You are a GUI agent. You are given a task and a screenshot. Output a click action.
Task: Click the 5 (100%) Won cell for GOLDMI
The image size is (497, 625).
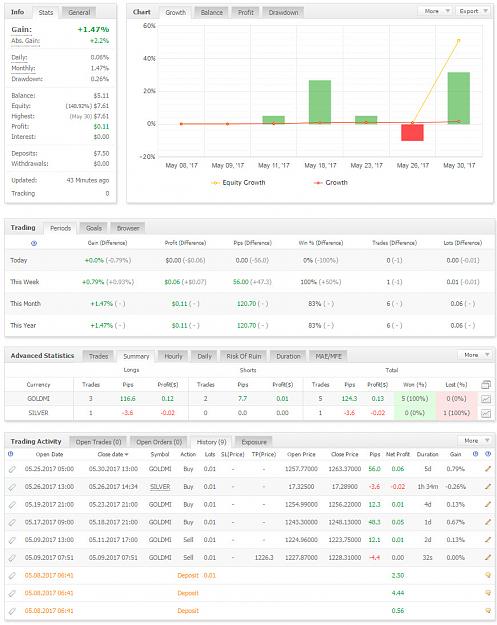click(x=414, y=399)
